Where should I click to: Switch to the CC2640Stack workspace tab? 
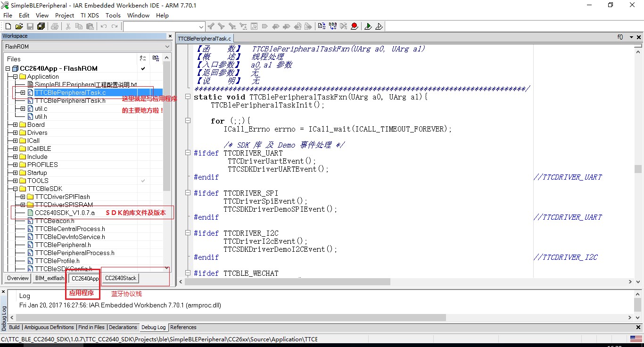(x=121, y=278)
